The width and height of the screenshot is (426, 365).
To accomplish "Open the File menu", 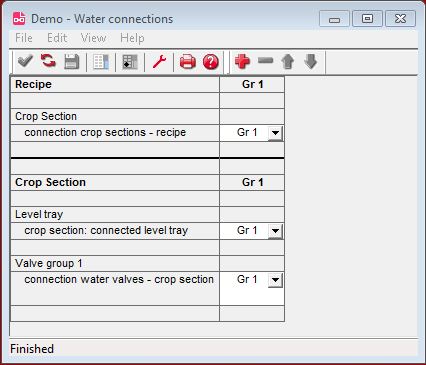I will coord(24,38).
